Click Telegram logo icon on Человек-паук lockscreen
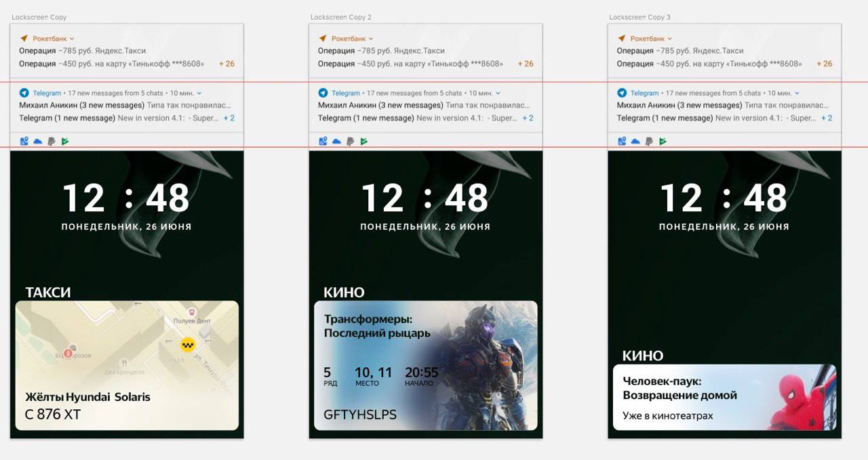Screen dimensions: 868x460 [621, 93]
